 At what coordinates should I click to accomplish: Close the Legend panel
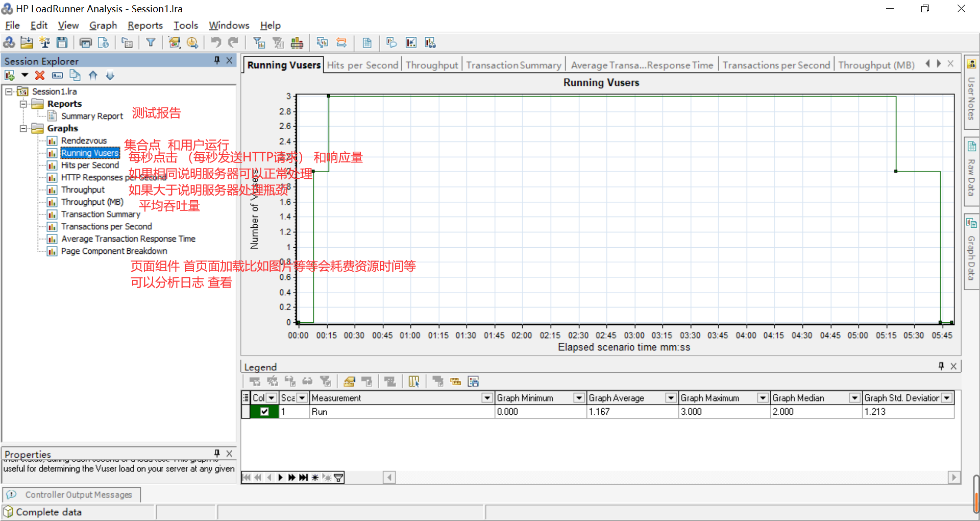click(953, 366)
